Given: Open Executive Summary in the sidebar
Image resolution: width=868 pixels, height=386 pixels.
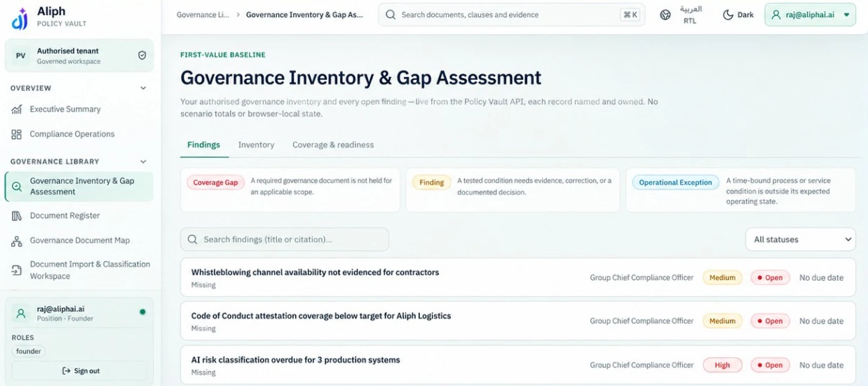Looking at the screenshot, I should (79, 109).
